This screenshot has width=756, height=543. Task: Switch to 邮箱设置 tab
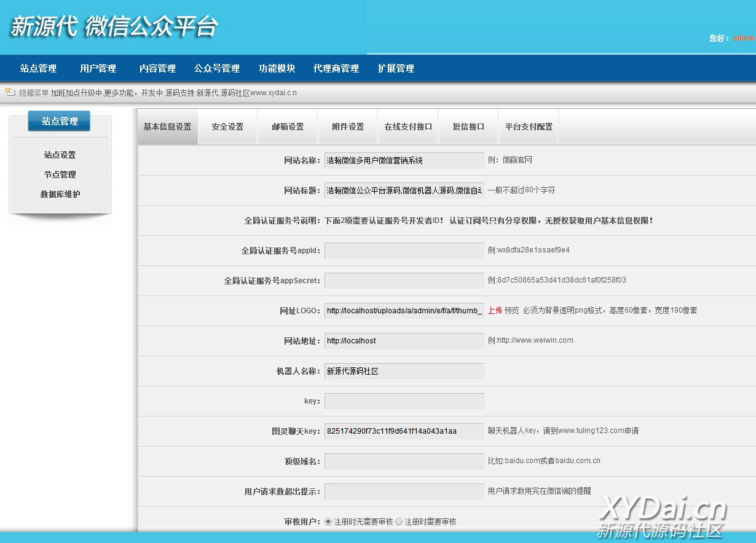[288, 127]
